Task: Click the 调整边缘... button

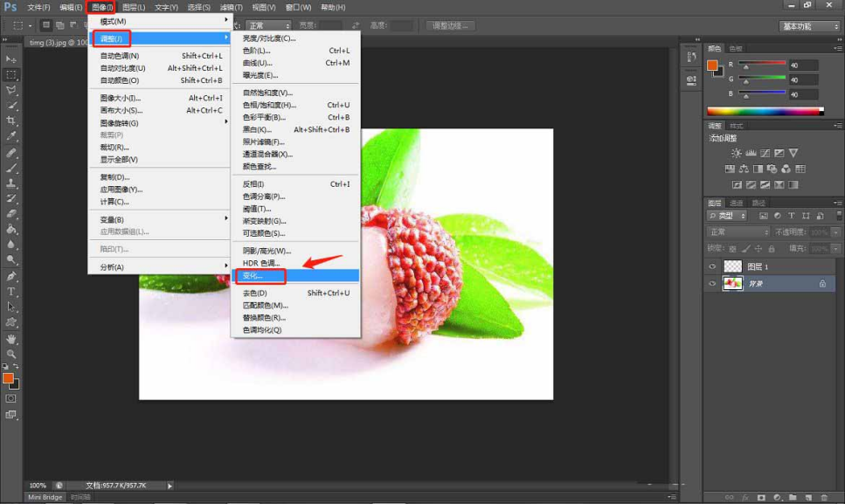Action: (451, 26)
